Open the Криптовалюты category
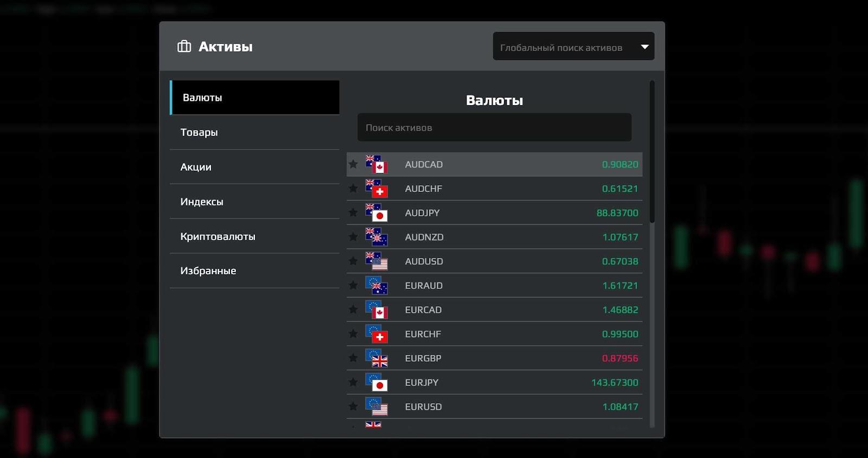Screen dimensions: 868x458 [x=254, y=236]
